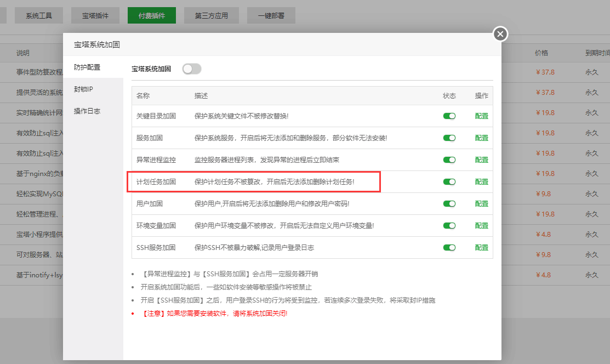Viewport: 610px width, 364px height.
Task: Turn off 异常进程监控 switch
Action: [x=449, y=160]
